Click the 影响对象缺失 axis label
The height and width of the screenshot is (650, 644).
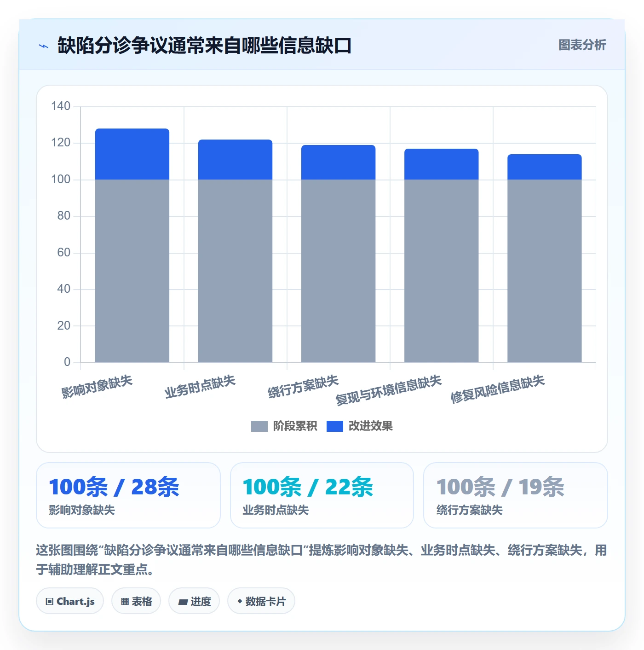(x=97, y=387)
